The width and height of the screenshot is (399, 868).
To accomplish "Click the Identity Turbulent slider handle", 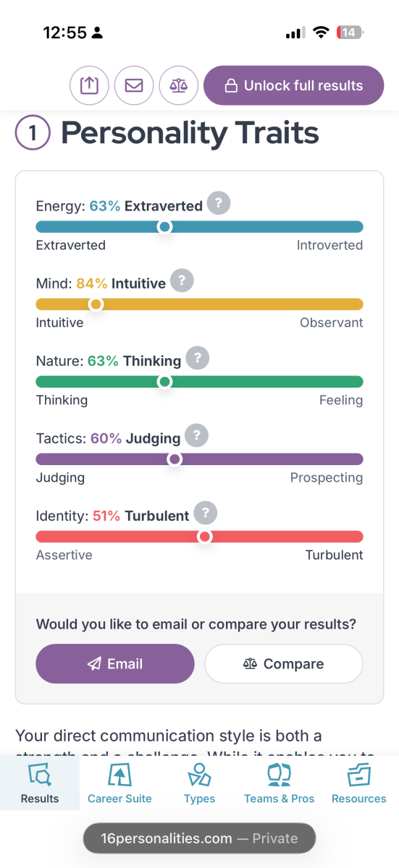I will click(205, 537).
